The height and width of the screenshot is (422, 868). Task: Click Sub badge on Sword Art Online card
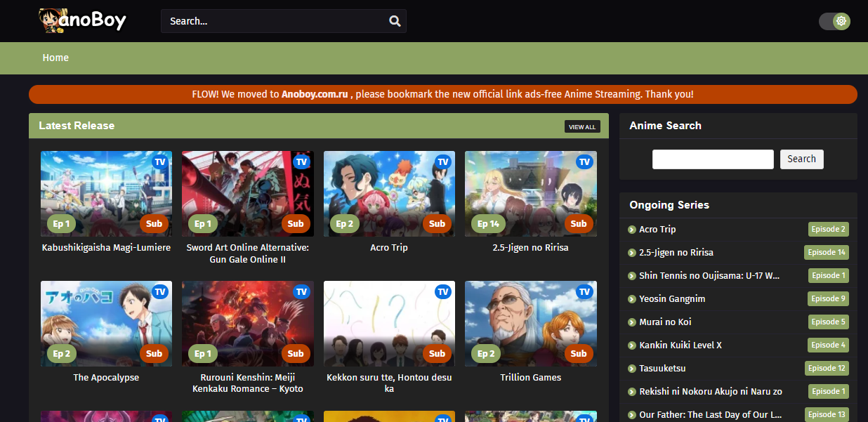pyautogui.click(x=296, y=224)
